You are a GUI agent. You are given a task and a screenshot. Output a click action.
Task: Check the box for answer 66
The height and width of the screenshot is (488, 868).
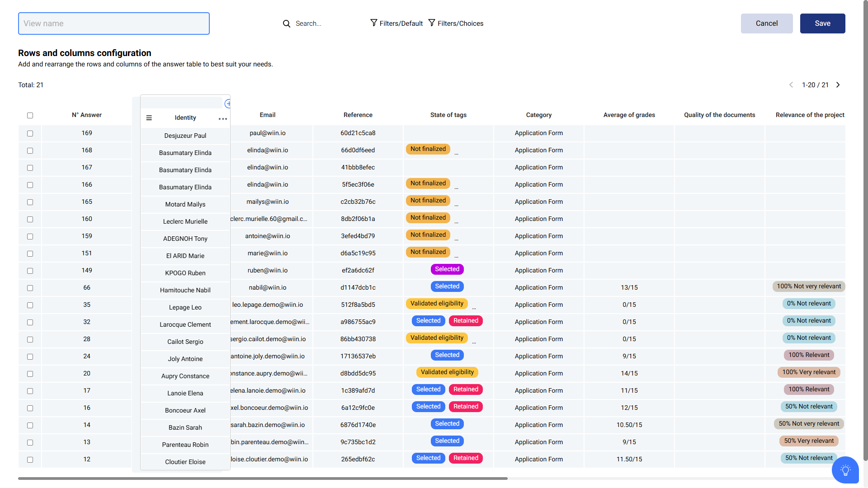30,288
